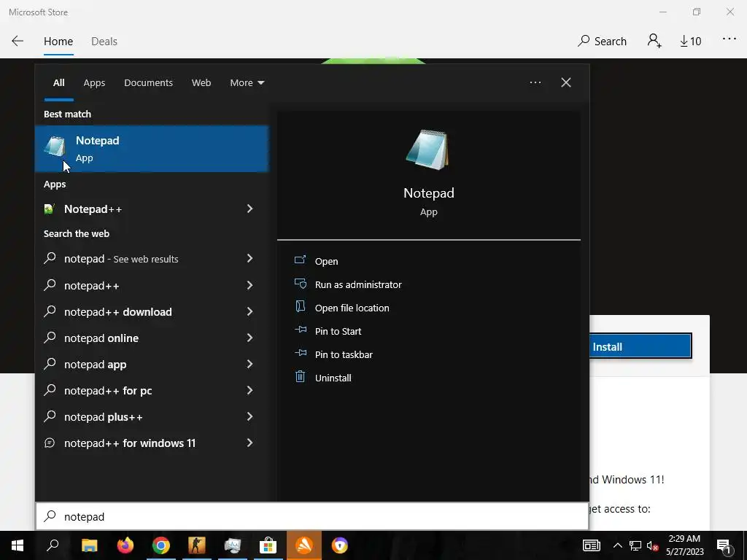Image resolution: width=747 pixels, height=560 pixels.
Task: Launch Firefox from the taskbar
Action: click(x=125, y=545)
